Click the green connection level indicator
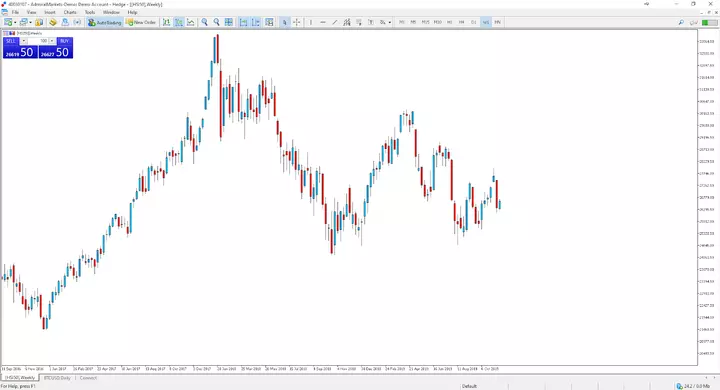Viewport: 720px width, 390px height. tap(709, 22)
